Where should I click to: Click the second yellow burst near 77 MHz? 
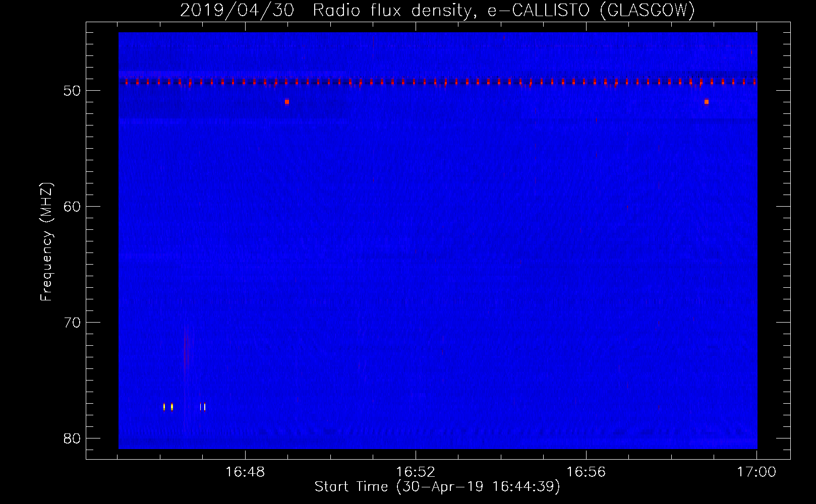click(x=172, y=407)
